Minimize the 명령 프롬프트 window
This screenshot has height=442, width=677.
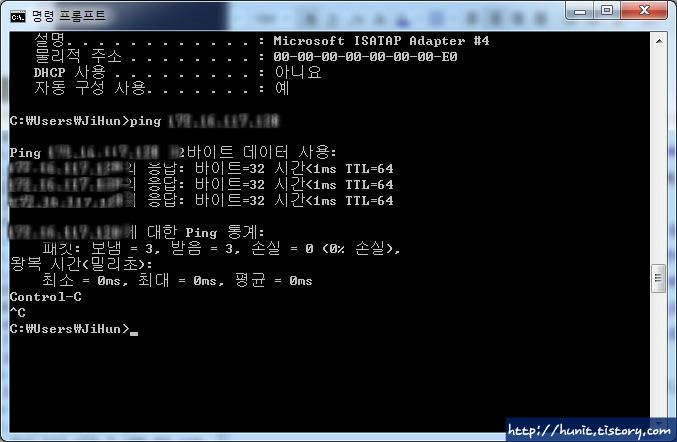point(580,10)
